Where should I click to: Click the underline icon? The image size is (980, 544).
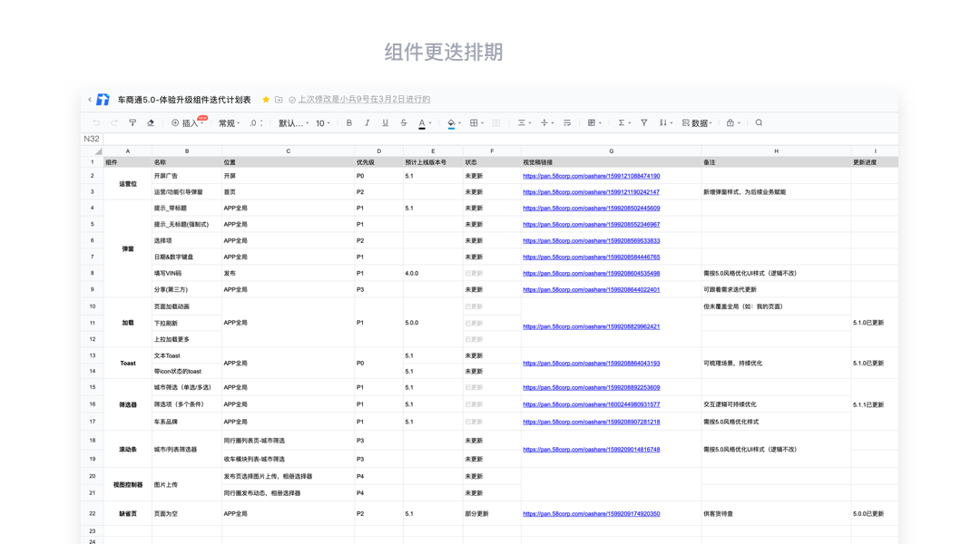(x=386, y=123)
